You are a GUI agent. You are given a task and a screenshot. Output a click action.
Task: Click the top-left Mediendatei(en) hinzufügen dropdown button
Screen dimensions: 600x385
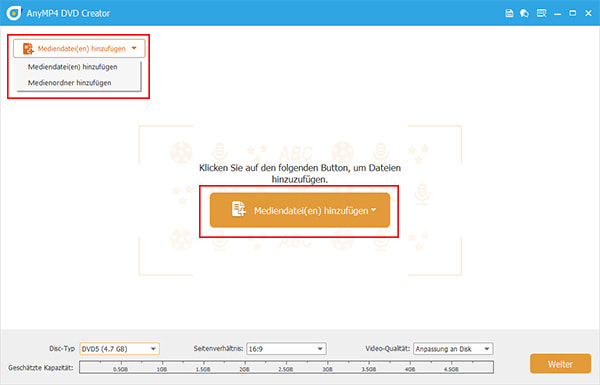[x=79, y=49]
